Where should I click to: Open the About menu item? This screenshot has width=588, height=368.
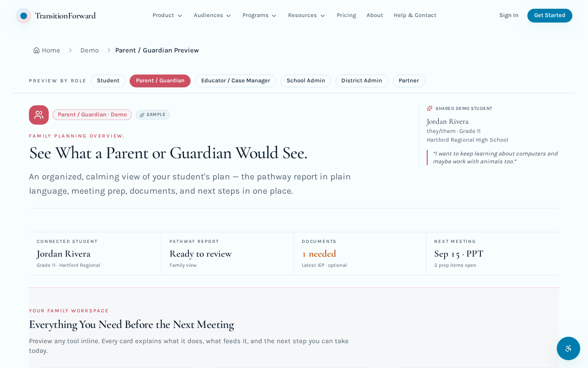click(375, 15)
